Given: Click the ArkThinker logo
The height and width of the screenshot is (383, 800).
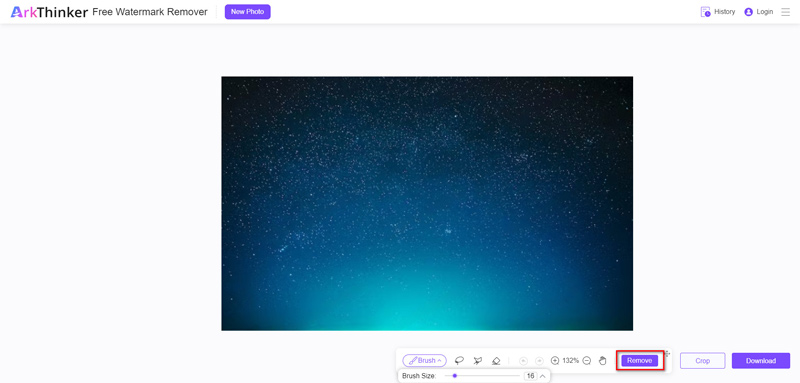Looking at the screenshot, I should 49,12.
